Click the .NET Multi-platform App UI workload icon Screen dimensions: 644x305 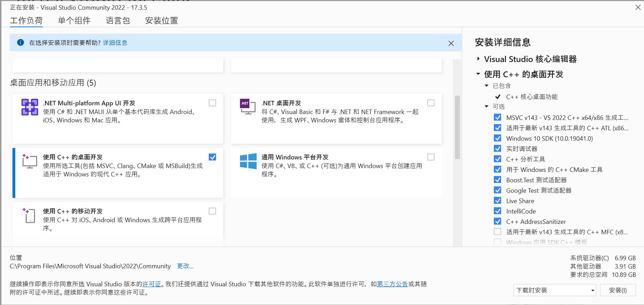pyautogui.click(x=30, y=107)
